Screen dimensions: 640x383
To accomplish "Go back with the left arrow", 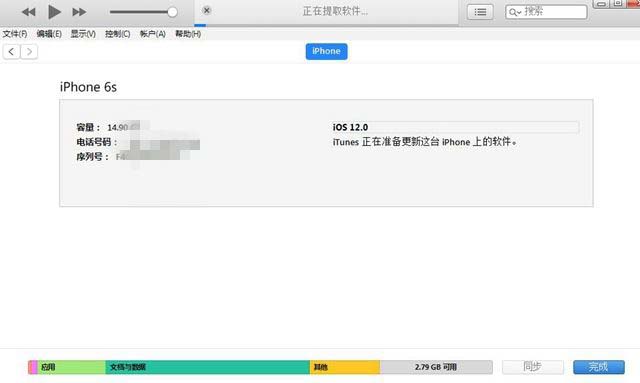I will [x=11, y=51].
